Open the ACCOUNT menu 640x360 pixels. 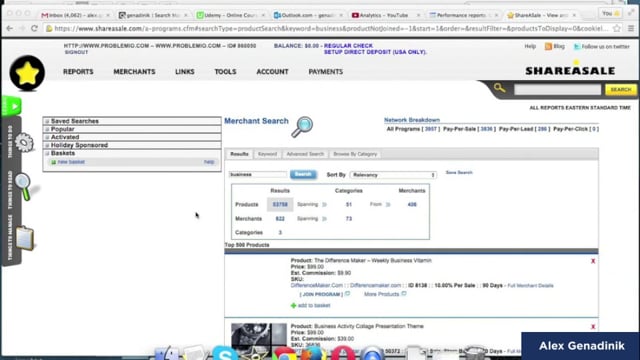272,72
